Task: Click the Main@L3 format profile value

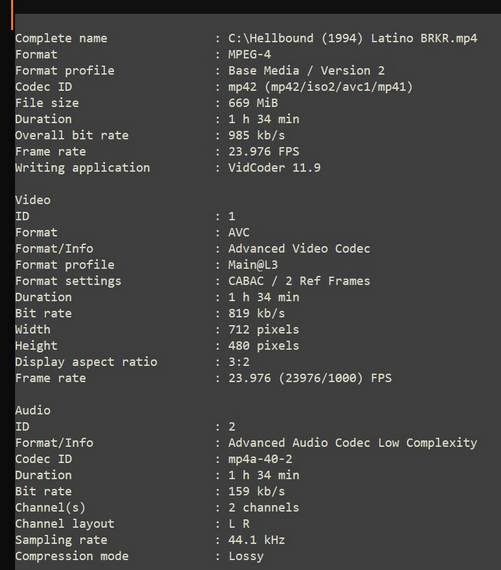Action: [x=253, y=265]
